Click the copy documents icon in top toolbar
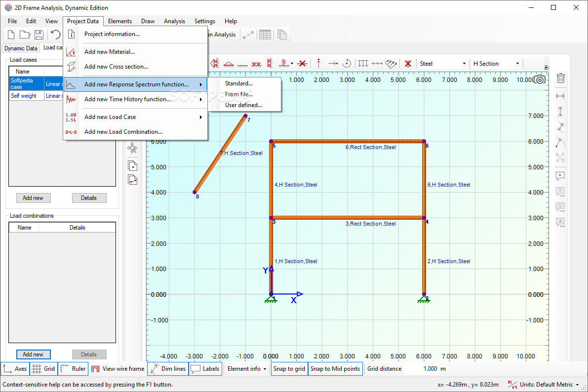 pyautogui.click(x=282, y=35)
